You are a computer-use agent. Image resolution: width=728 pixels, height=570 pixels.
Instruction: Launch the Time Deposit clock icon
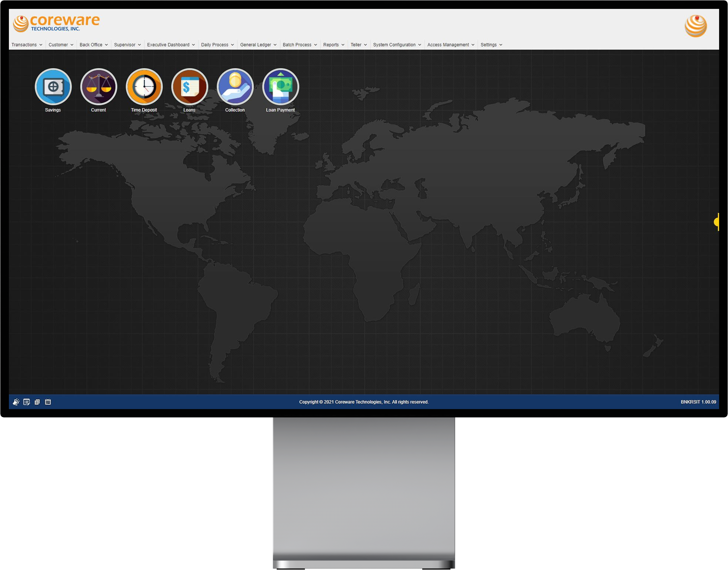coord(144,87)
